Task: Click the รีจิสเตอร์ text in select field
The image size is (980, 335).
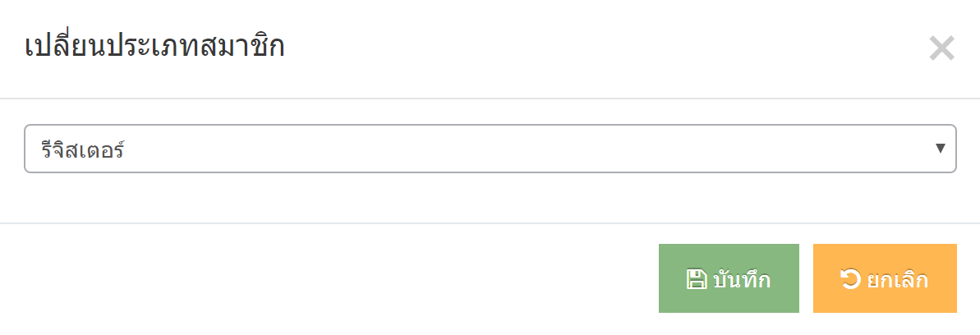Action: (82, 149)
